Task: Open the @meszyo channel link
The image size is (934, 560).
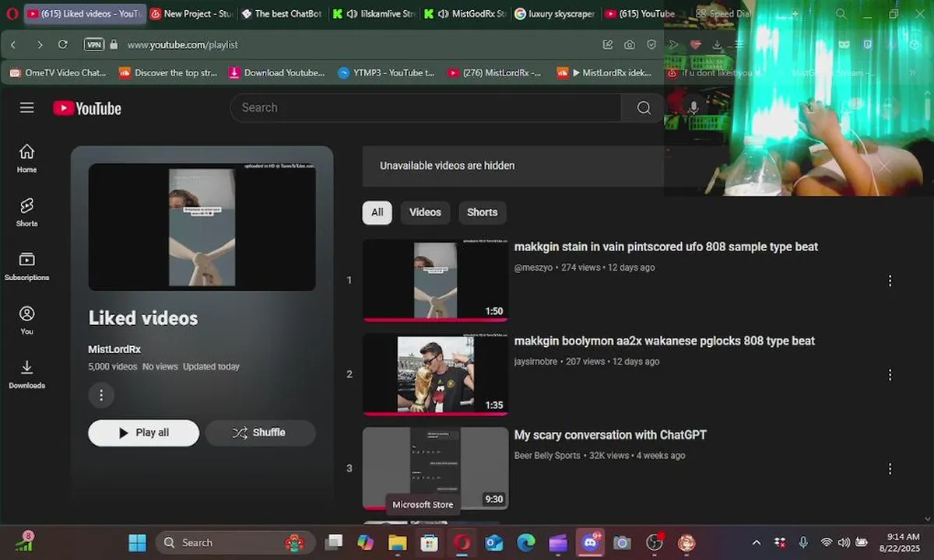Action: (533, 268)
